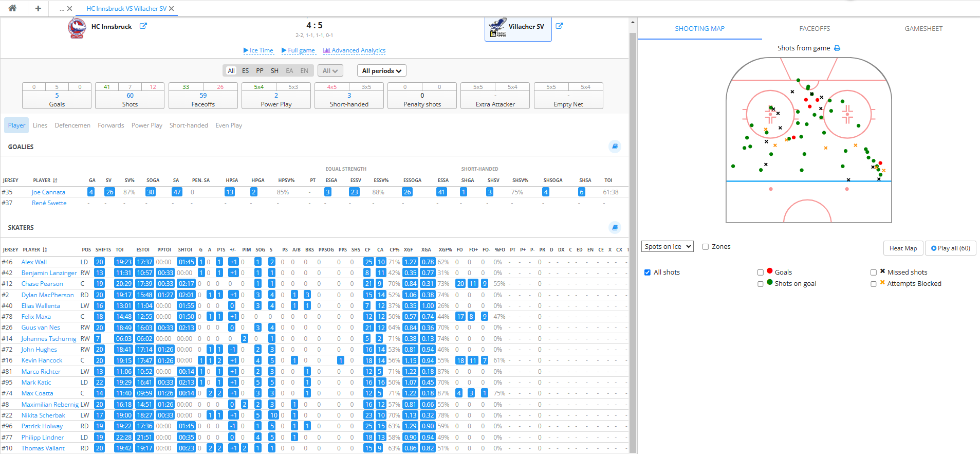Screen dimensions: 980x454
Task: Click the Skaters section export icon
Action: [x=615, y=227]
